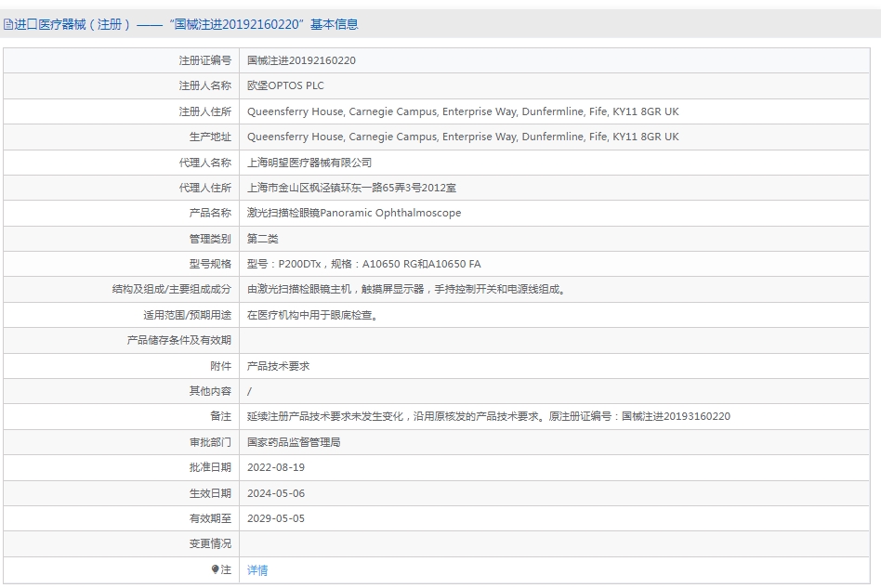The image size is (881, 588).
Task: Click the 其他内容 label
Action: point(210,391)
